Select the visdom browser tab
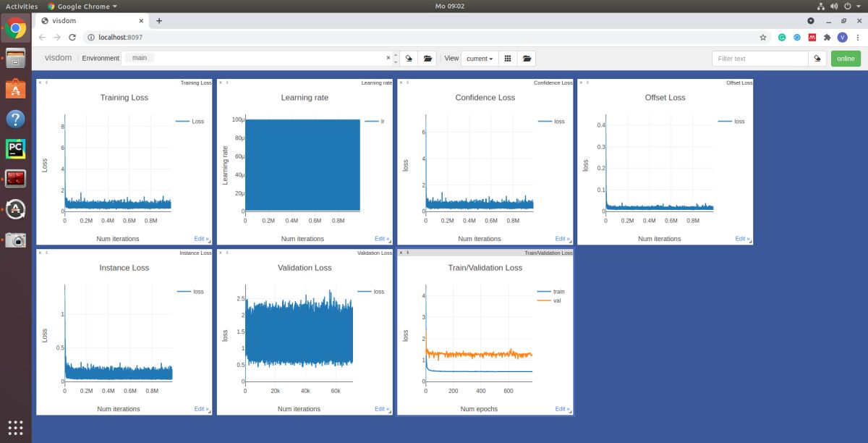 tap(92, 21)
